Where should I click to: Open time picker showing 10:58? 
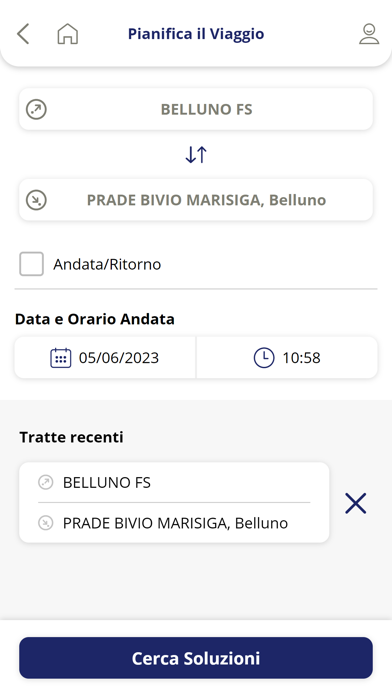point(287,358)
